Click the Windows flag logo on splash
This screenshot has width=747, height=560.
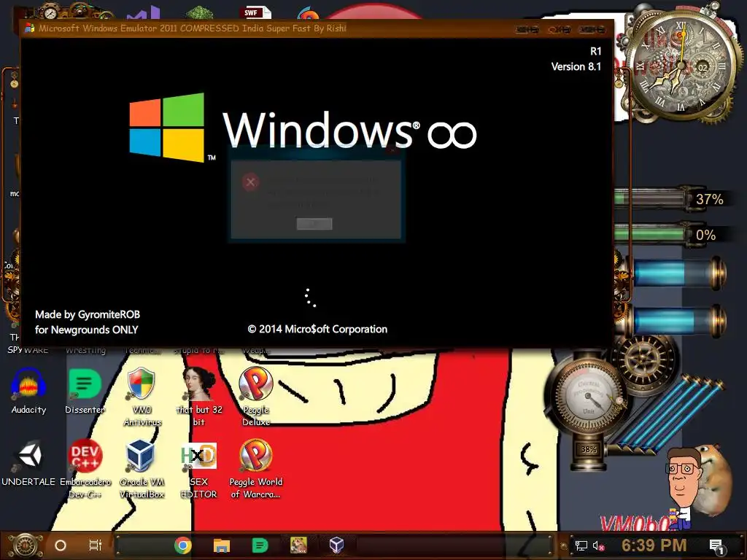167,127
